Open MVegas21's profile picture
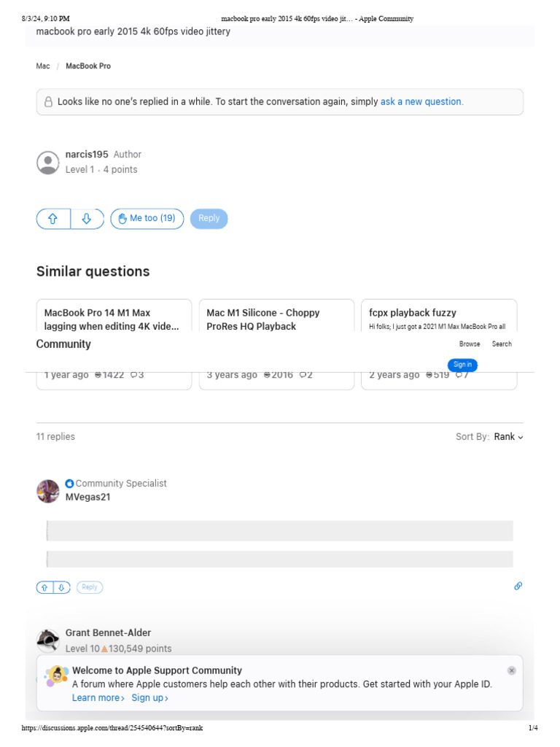Image resolution: width=560 pixels, height=747 pixels. [48, 491]
